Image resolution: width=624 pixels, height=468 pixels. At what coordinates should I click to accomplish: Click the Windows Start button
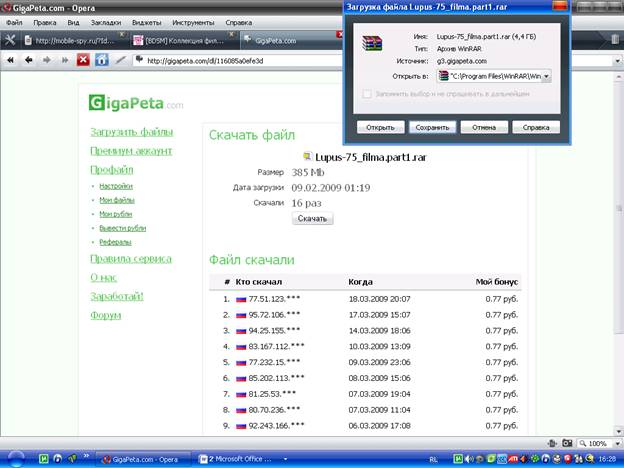coord(16,459)
